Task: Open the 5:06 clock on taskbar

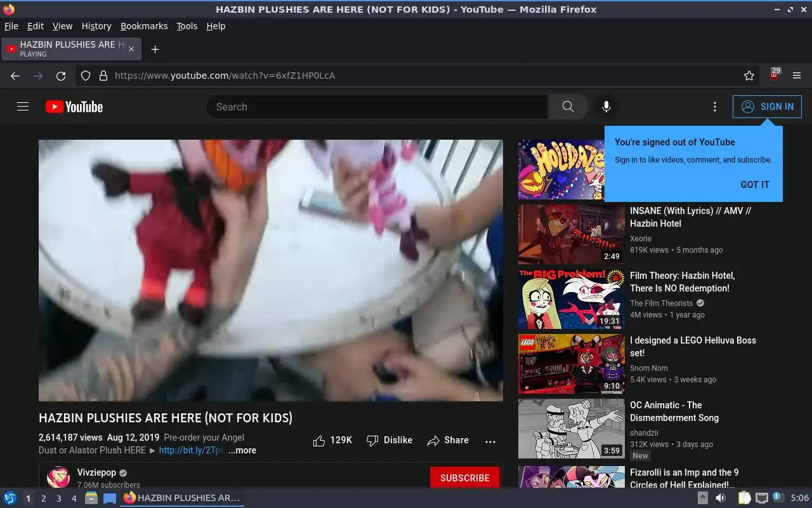Action: tap(799, 498)
